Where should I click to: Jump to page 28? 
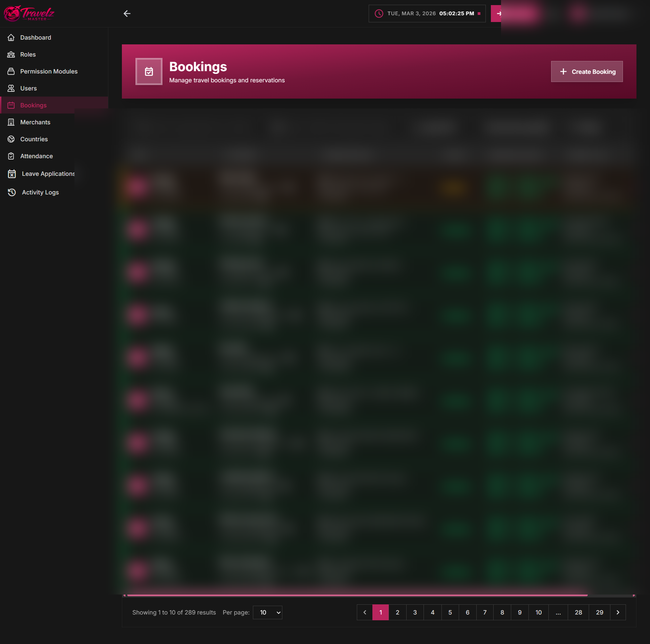point(579,612)
